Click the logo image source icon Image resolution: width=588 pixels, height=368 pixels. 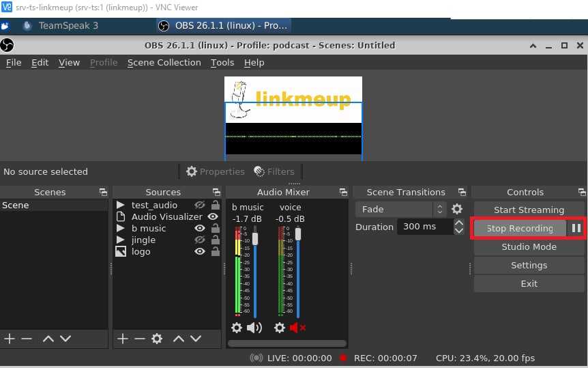120,251
